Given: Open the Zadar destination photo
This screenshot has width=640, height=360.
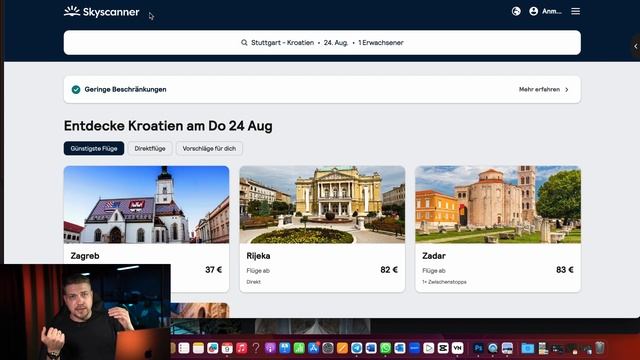Looking at the screenshot, I should coord(498,204).
